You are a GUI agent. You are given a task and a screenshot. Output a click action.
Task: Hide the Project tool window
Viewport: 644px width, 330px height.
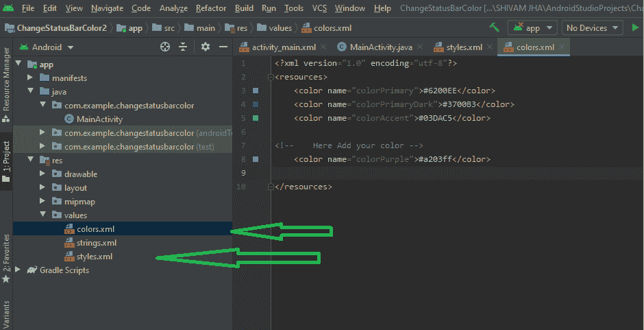pyautogui.click(x=223, y=47)
